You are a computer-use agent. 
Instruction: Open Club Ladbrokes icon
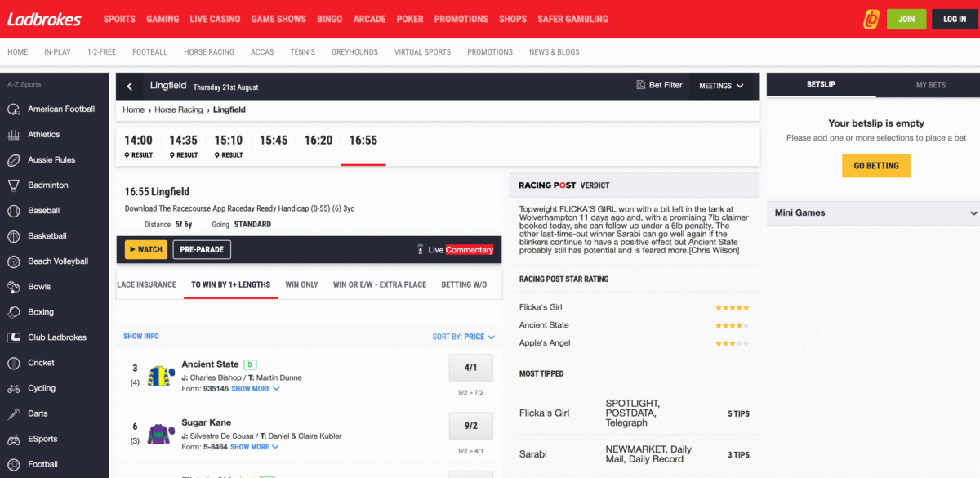pos(14,337)
